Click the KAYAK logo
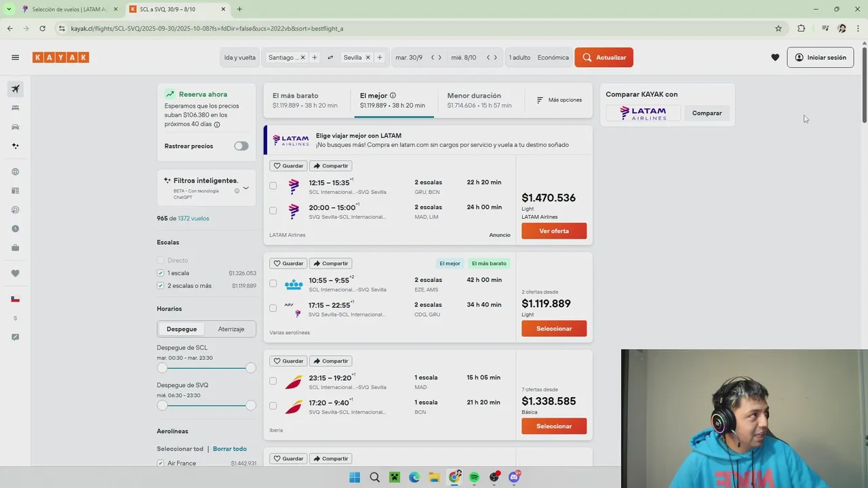The width and height of the screenshot is (868, 488). pos(61,58)
